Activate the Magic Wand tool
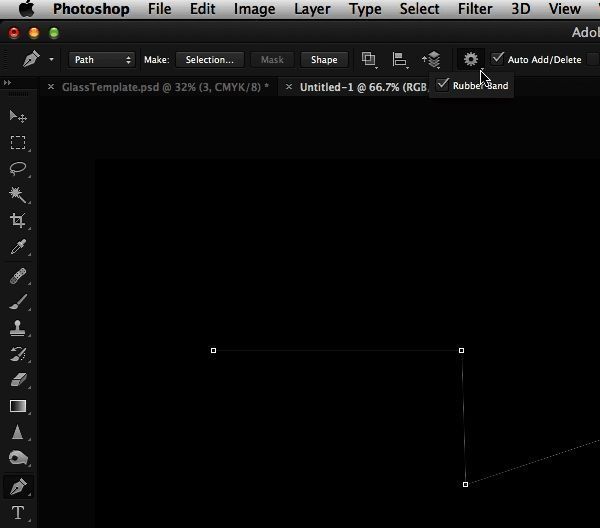The height and width of the screenshot is (528, 600). (18, 195)
